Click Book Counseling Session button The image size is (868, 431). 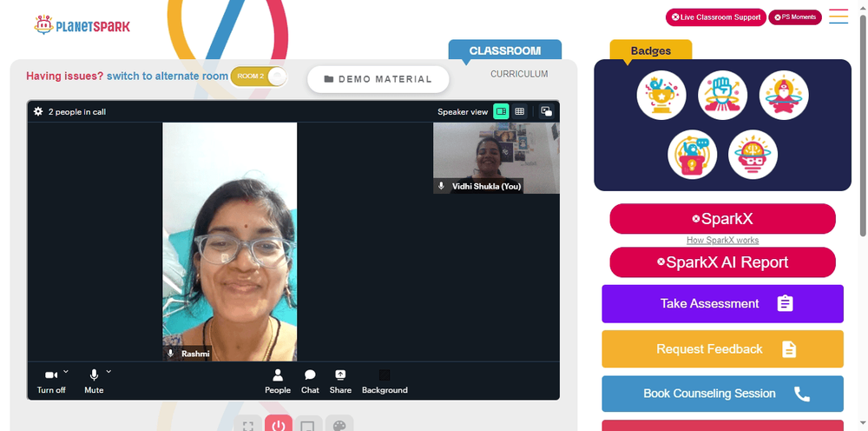722,394
